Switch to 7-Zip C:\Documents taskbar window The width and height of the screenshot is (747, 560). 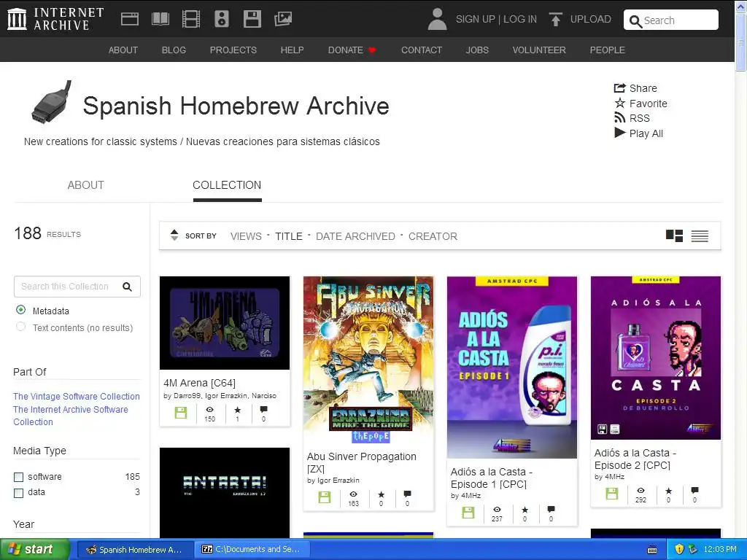pyautogui.click(x=252, y=549)
